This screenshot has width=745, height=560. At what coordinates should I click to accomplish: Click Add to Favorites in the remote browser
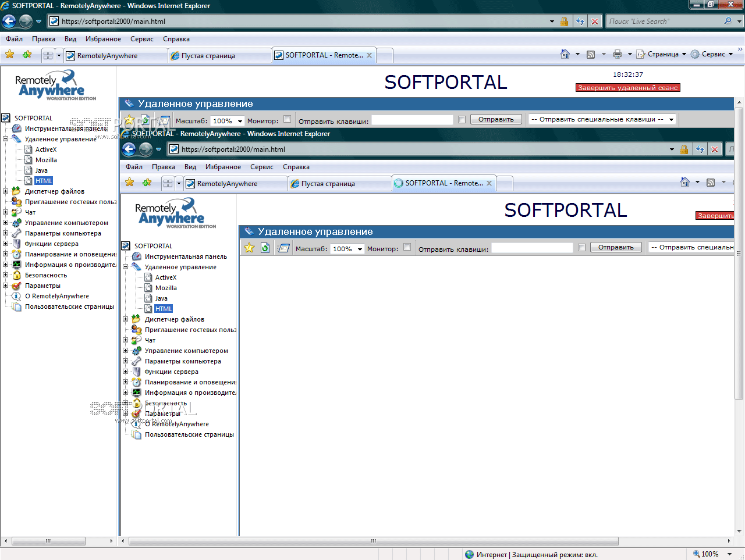pyautogui.click(x=147, y=183)
